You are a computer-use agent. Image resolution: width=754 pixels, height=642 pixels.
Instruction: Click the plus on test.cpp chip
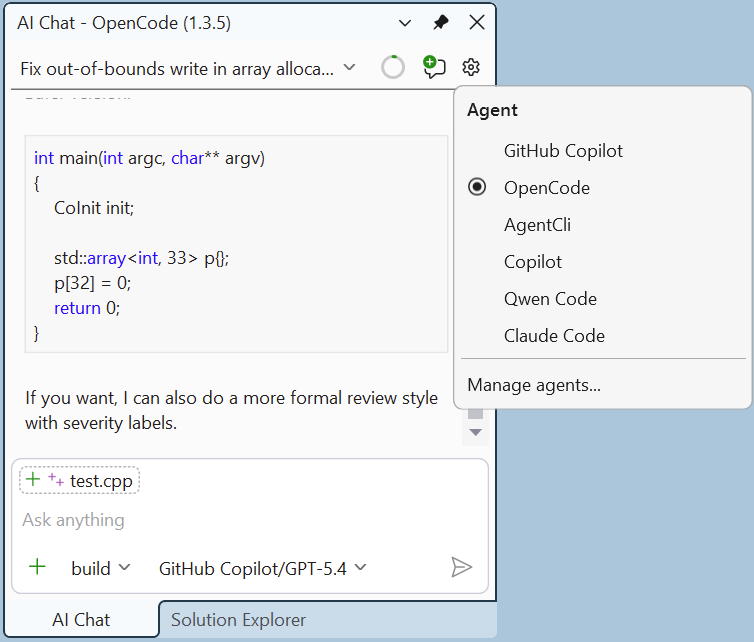click(x=33, y=480)
